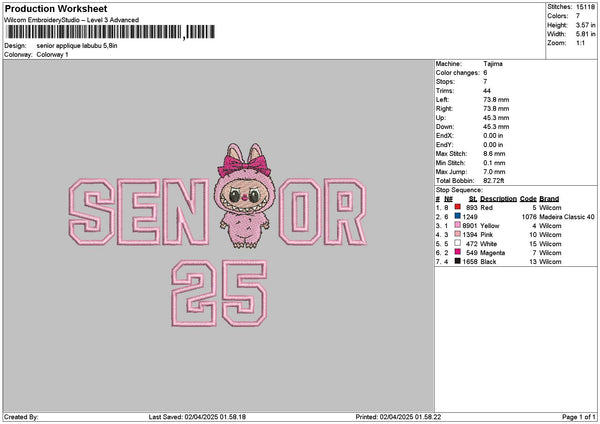Click the 'Black' description in row 7

(x=488, y=262)
